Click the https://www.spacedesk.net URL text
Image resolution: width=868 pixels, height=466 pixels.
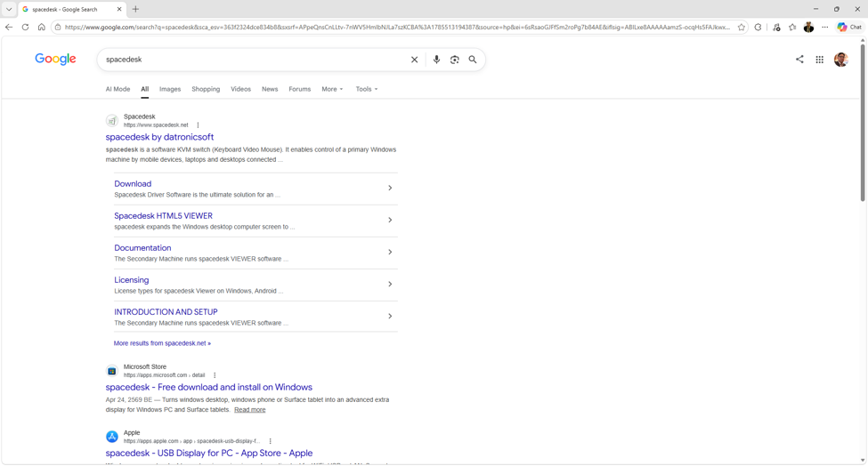pos(156,125)
